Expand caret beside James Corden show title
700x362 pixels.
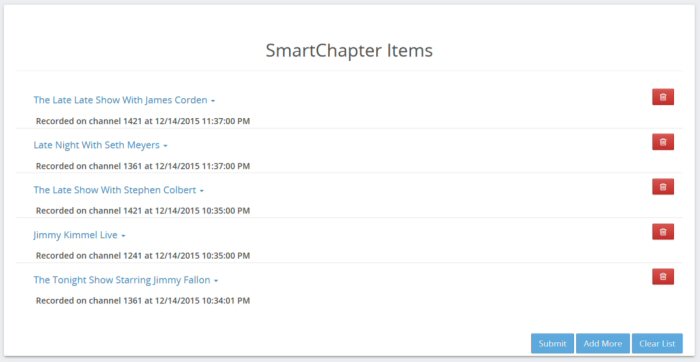(x=213, y=101)
